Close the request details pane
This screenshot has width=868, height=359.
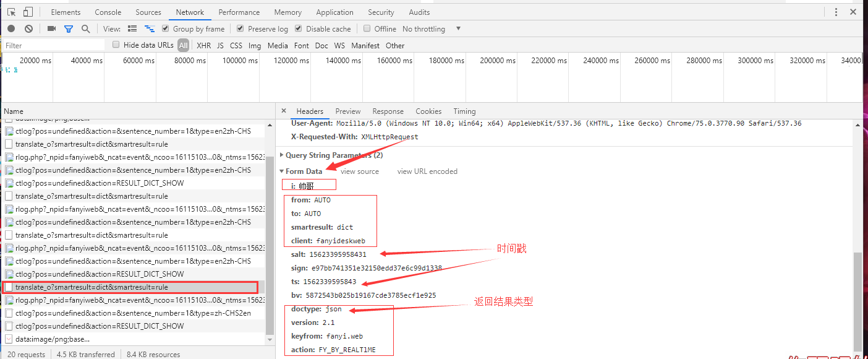coord(284,111)
